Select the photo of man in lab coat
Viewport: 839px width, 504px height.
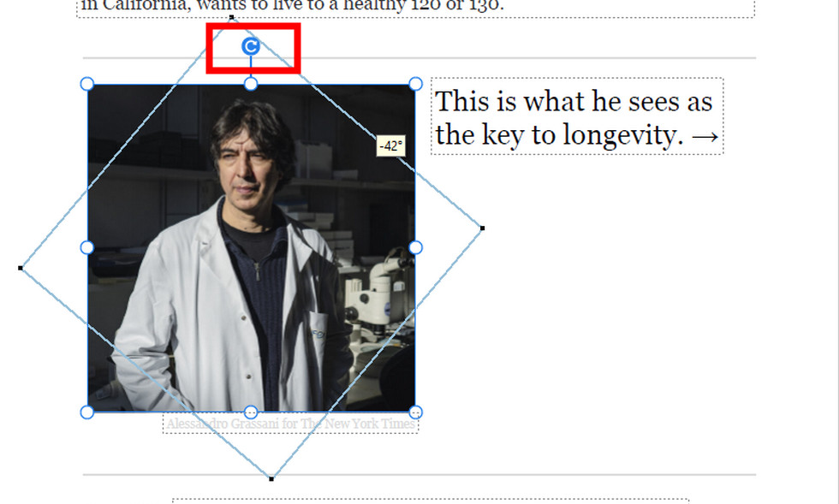(251, 248)
